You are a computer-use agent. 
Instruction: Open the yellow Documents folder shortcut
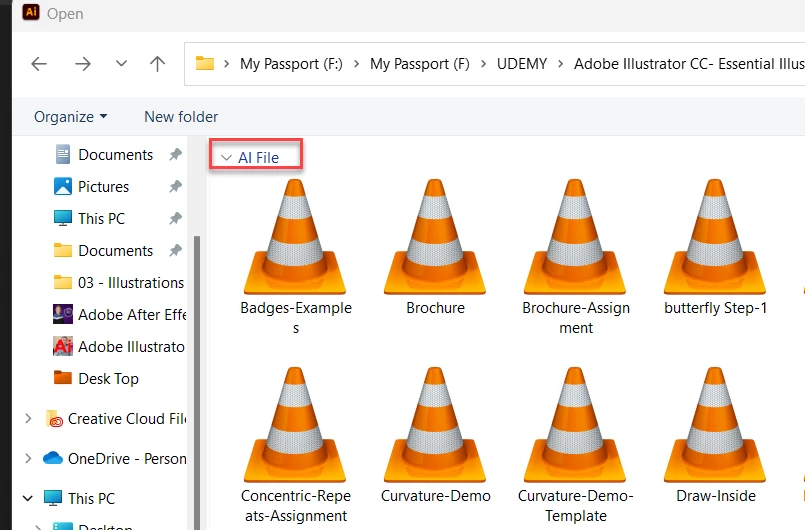pos(116,251)
